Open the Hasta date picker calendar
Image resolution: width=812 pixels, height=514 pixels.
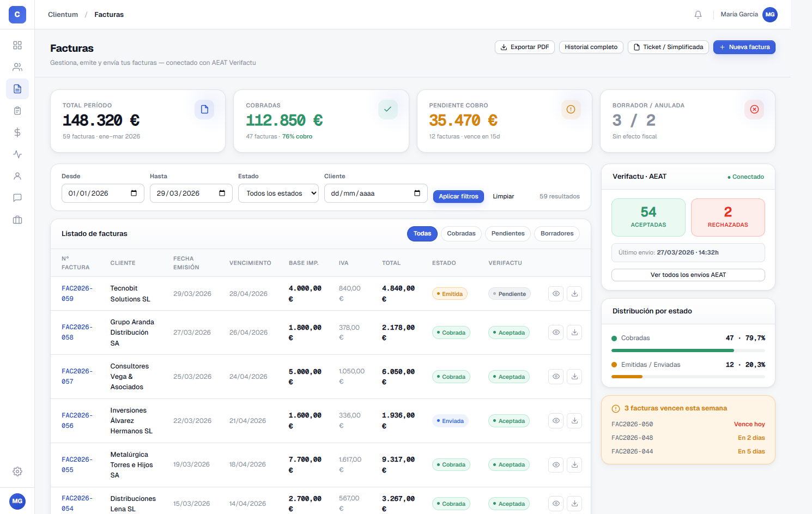click(x=221, y=193)
